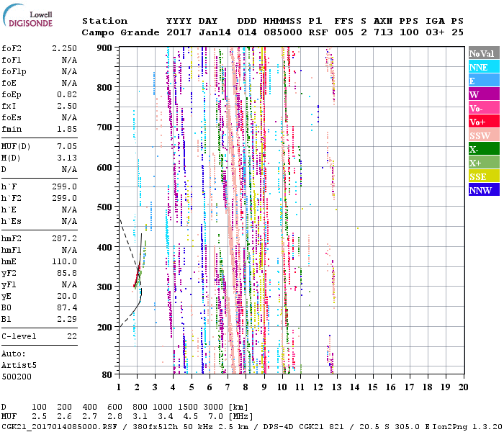Click the MUF(D) value 7.05
The image size is (504, 432).
[x=67, y=146]
